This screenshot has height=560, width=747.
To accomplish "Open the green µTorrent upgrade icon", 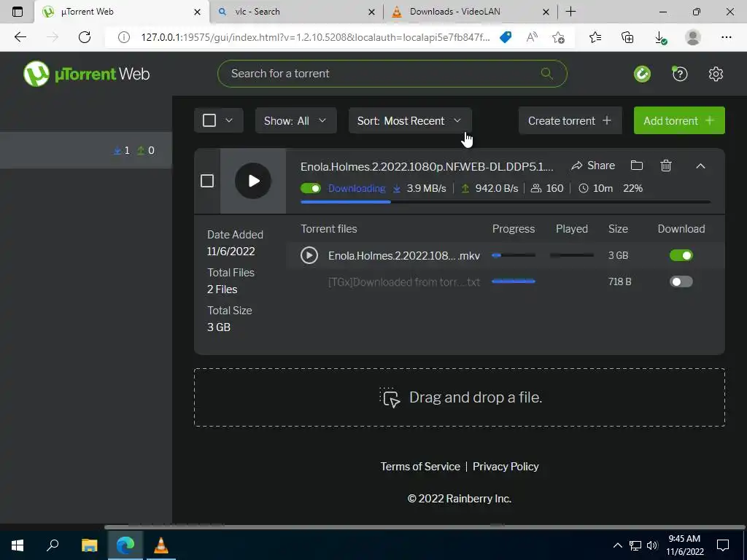I will [x=642, y=74].
